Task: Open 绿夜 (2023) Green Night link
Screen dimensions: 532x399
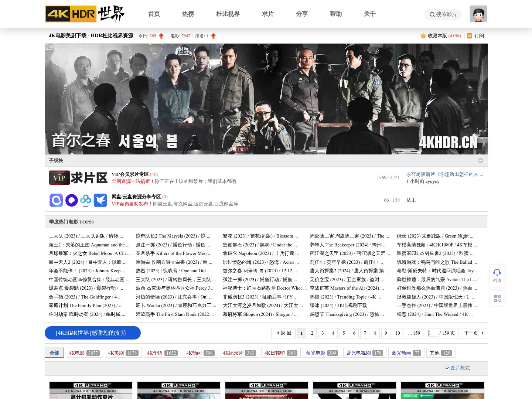Action: click(435, 236)
